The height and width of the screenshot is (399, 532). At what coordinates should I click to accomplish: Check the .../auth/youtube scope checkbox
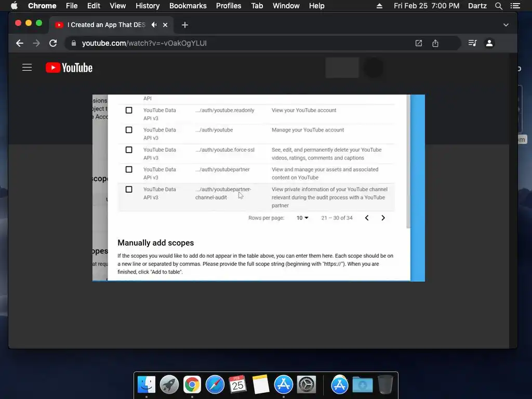[129, 130]
